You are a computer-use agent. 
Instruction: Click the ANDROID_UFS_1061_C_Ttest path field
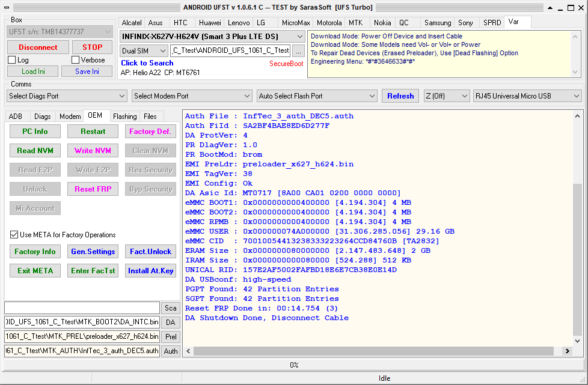[231, 50]
